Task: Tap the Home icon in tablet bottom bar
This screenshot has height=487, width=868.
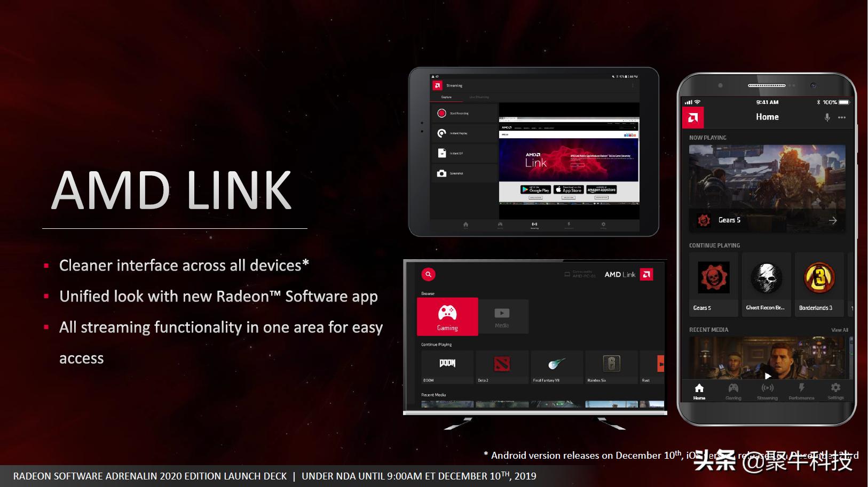Action: coord(465,225)
